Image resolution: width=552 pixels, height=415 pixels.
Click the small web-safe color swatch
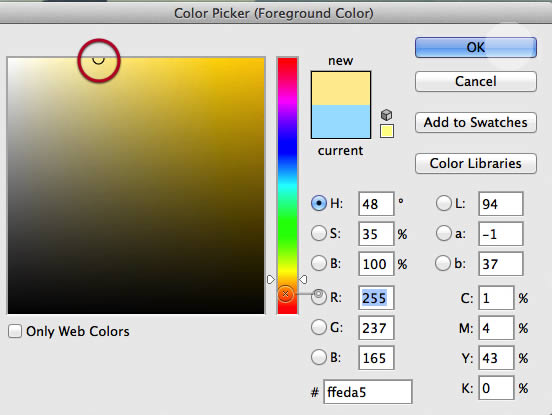[387, 131]
